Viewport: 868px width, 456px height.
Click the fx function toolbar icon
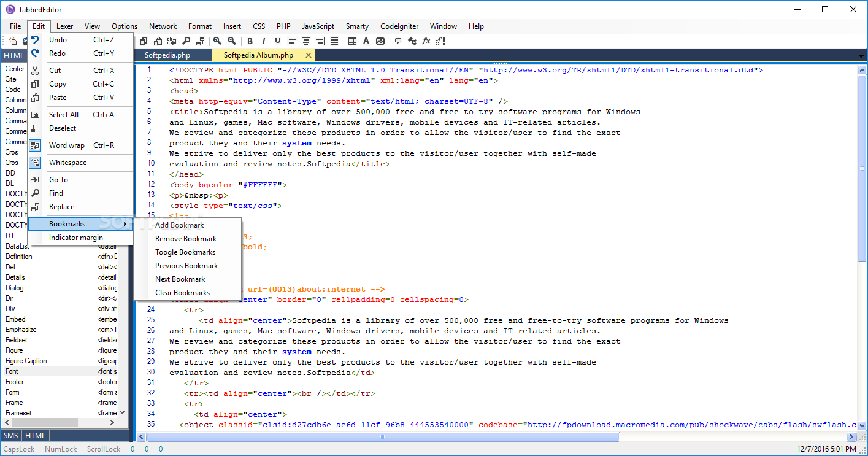[x=426, y=41]
